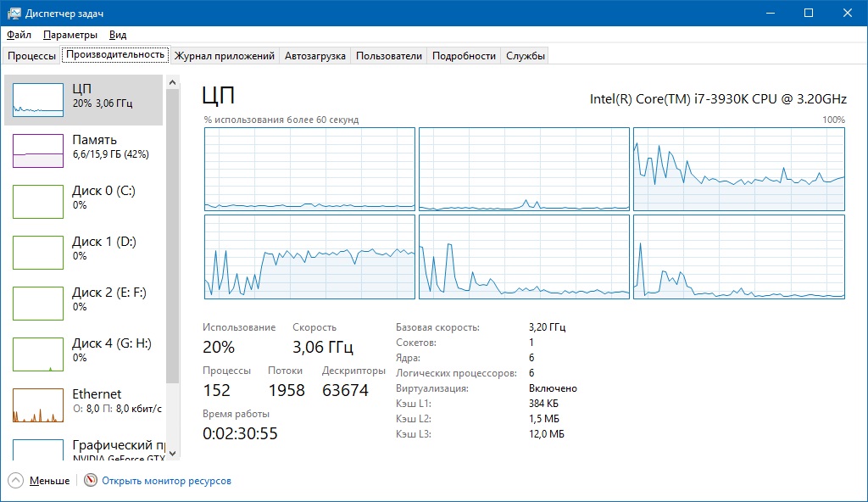This screenshot has width=868, height=502.
Task: Click the Resource Monitor icon
Action: pyautogui.click(x=91, y=481)
